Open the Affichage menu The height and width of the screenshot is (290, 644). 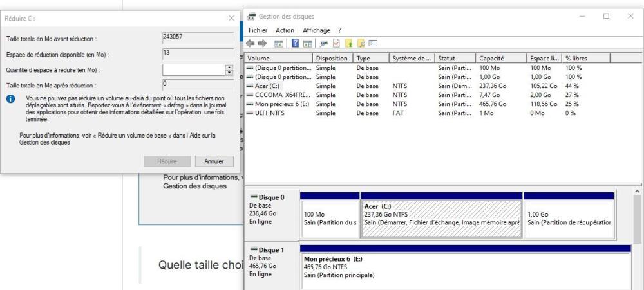pos(316,30)
